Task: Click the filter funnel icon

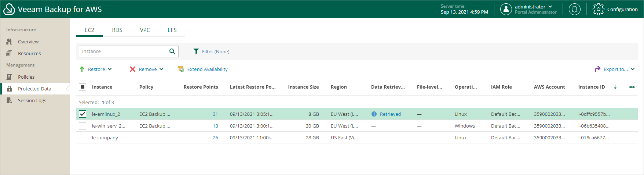Action: (196, 51)
